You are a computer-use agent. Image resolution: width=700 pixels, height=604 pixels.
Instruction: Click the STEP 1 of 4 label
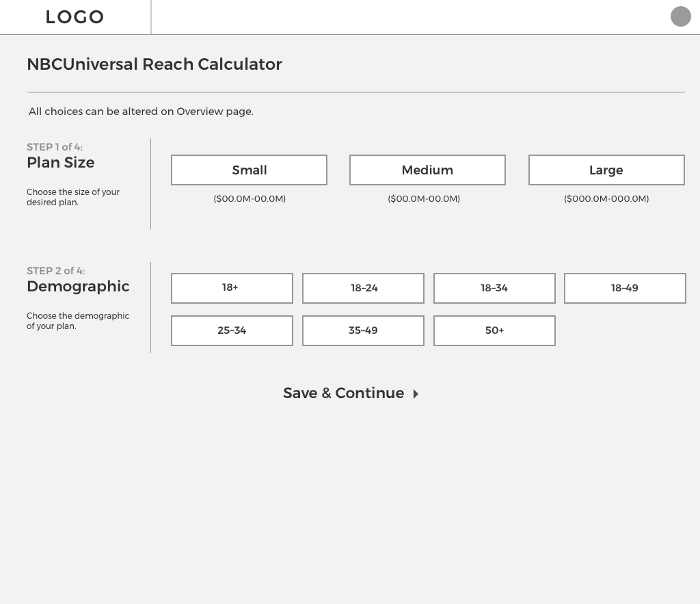coord(55,147)
